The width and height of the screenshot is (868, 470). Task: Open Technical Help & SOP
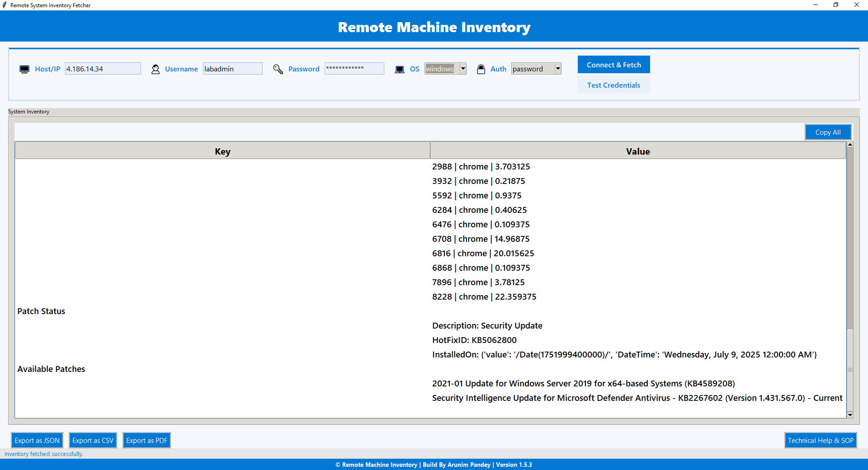click(x=820, y=440)
